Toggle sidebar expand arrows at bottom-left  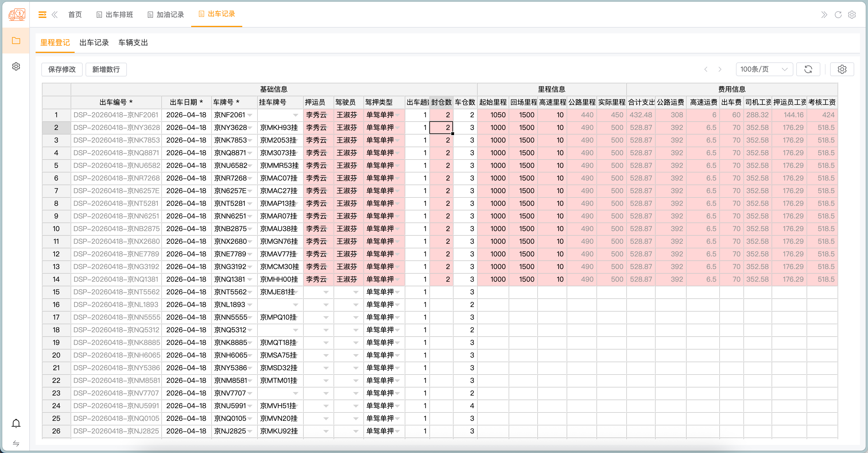coord(16,443)
